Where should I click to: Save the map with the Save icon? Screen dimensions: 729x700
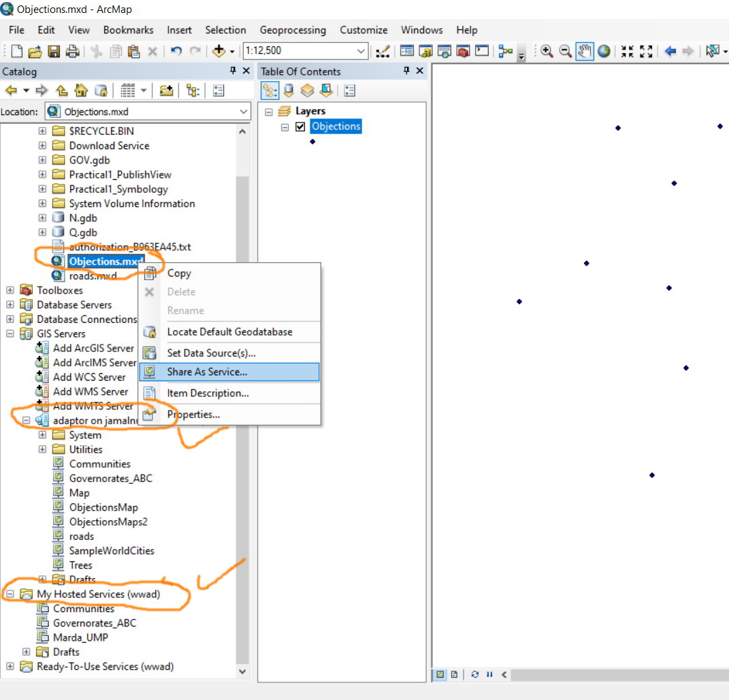(x=54, y=50)
